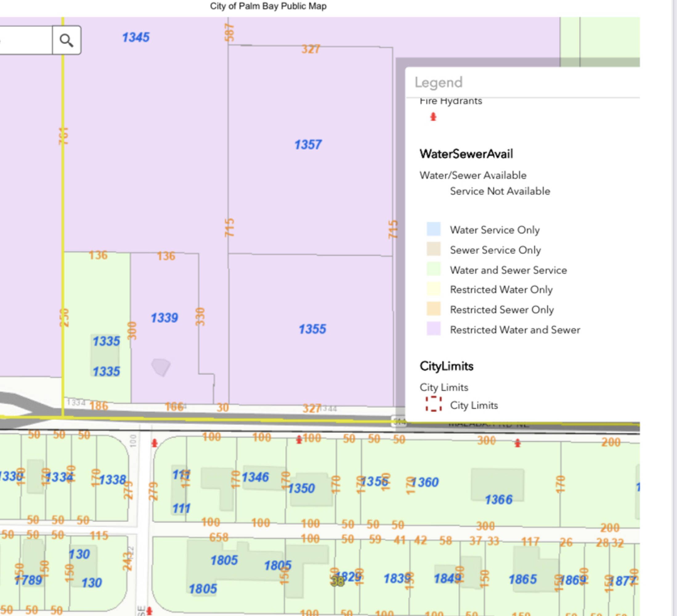Click the yellow 38 marker near parcel 1829
Image resolution: width=677 pixels, height=616 pixels.
(x=338, y=582)
